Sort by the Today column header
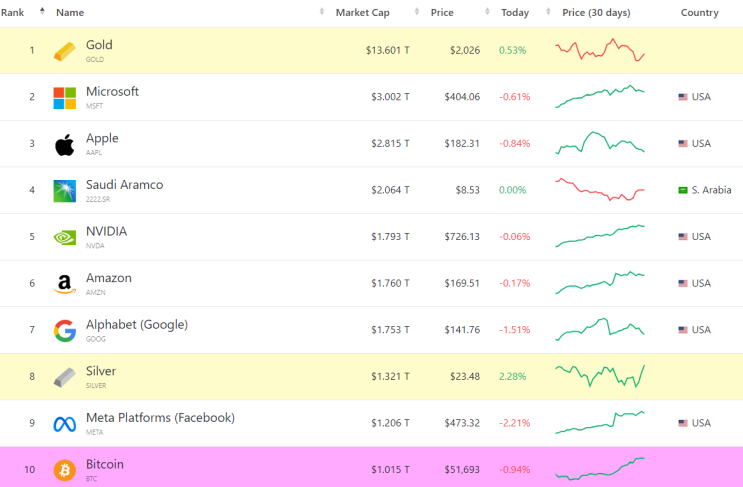The image size is (743, 487). [x=515, y=13]
